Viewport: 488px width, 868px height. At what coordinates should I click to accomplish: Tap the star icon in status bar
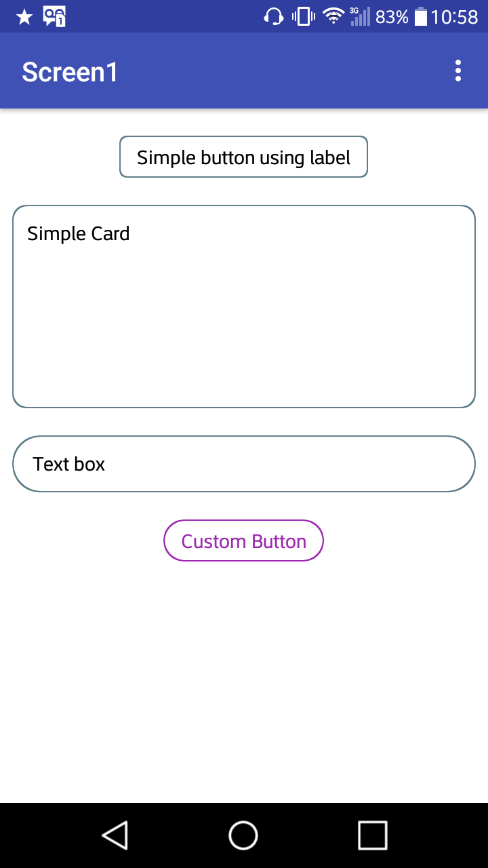pos(24,17)
